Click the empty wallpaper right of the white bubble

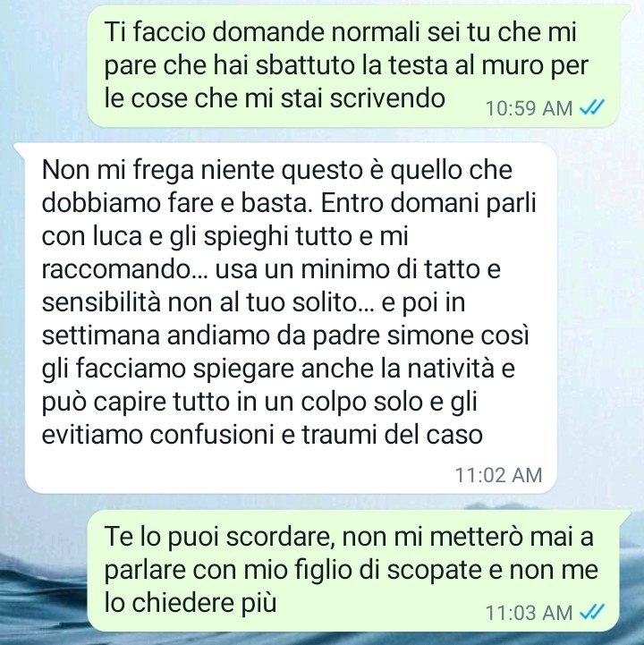click(x=600, y=318)
